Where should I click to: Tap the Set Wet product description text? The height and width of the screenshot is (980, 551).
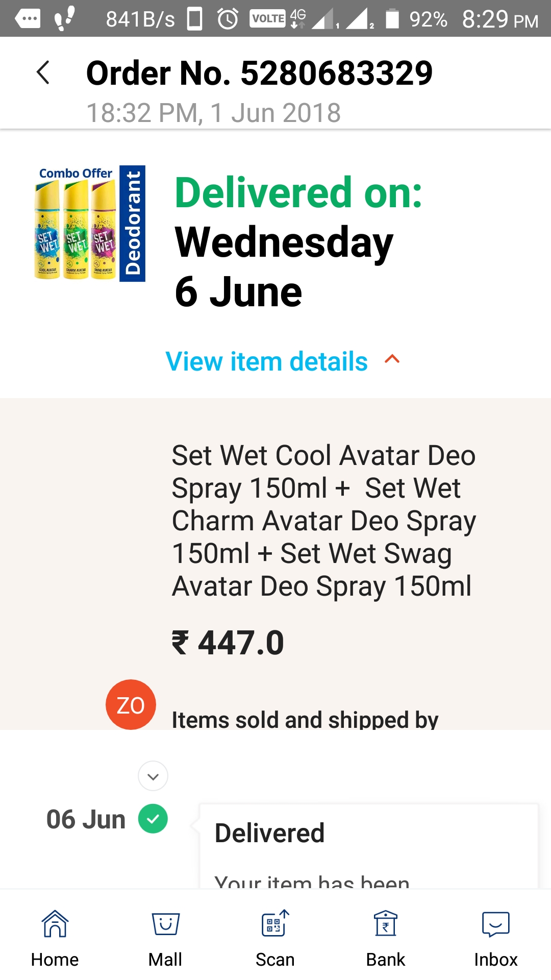[x=323, y=521]
